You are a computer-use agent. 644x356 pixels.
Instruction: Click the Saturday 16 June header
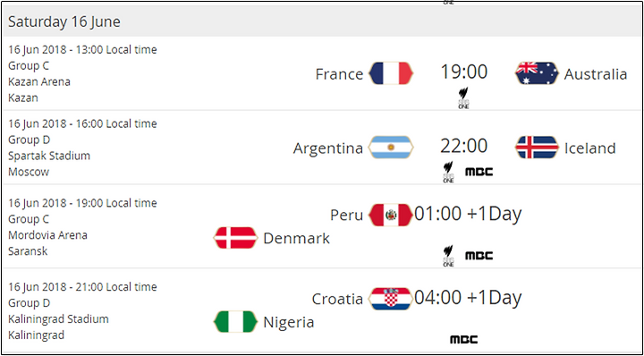(x=64, y=21)
